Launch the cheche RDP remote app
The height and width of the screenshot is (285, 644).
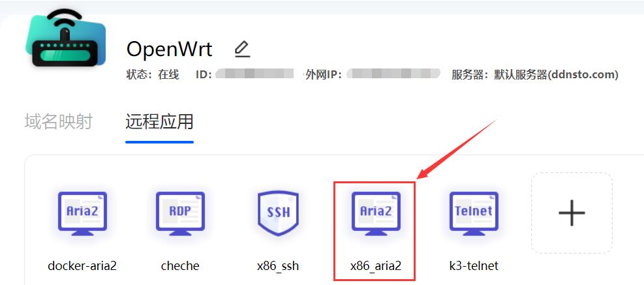coord(180,213)
